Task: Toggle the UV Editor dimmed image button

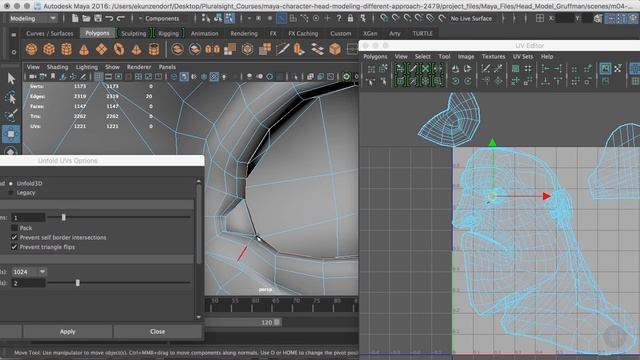Action: click(x=605, y=81)
